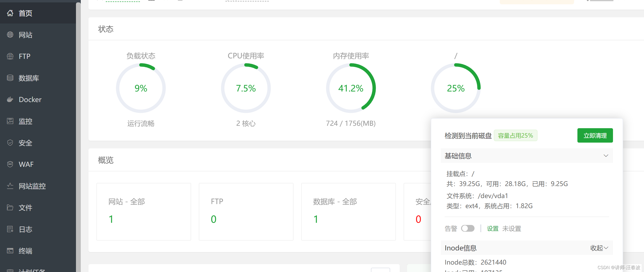Click the home icon beside 首页
Image resolution: width=644 pixels, height=272 pixels.
(x=10, y=13)
